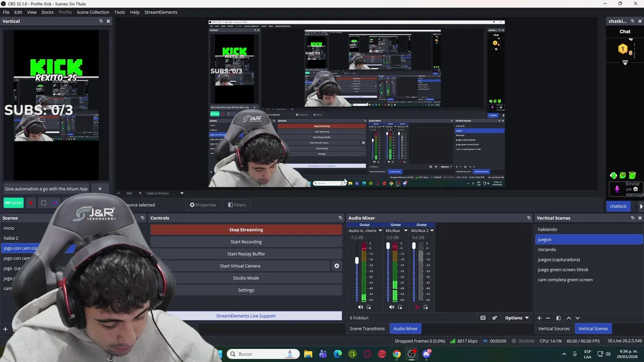Click the red record icon in vertical toolbar

31,203
